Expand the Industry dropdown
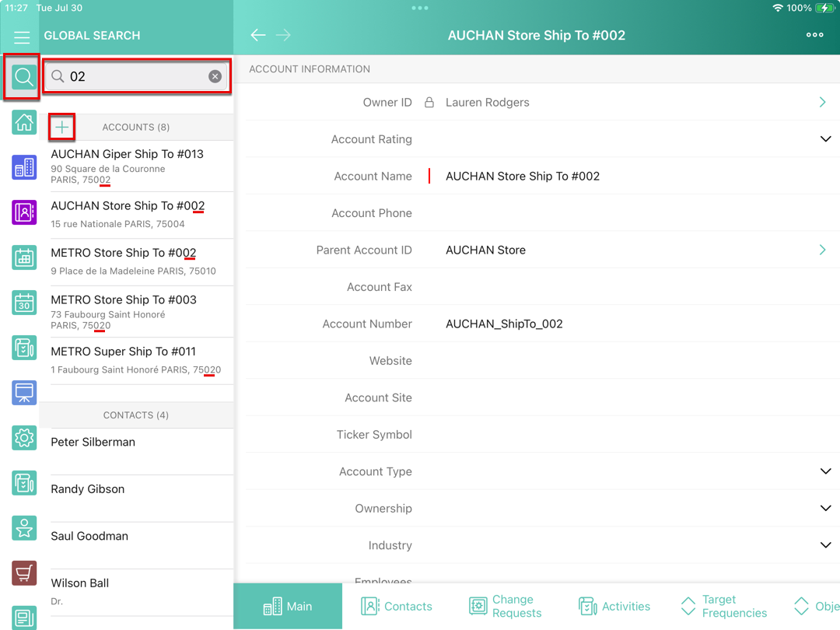The width and height of the screenshot is (840, 630). pyautogui.click(x=825, y=545)
